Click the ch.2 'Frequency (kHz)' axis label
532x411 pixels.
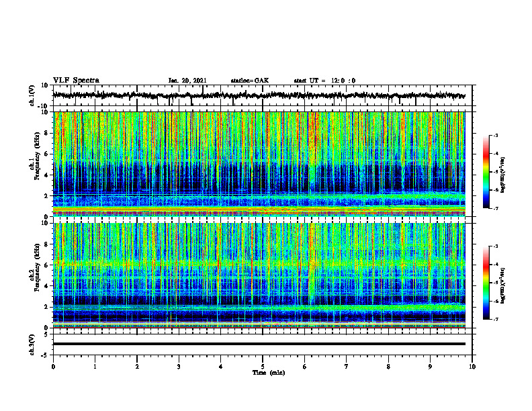(37, 267)
